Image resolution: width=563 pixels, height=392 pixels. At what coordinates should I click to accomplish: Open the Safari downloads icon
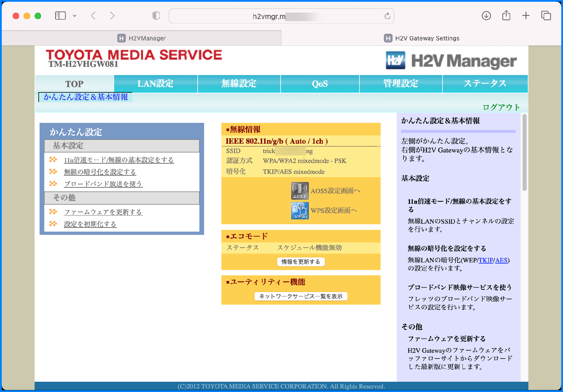pyautogui.click(x=486, y=16)
